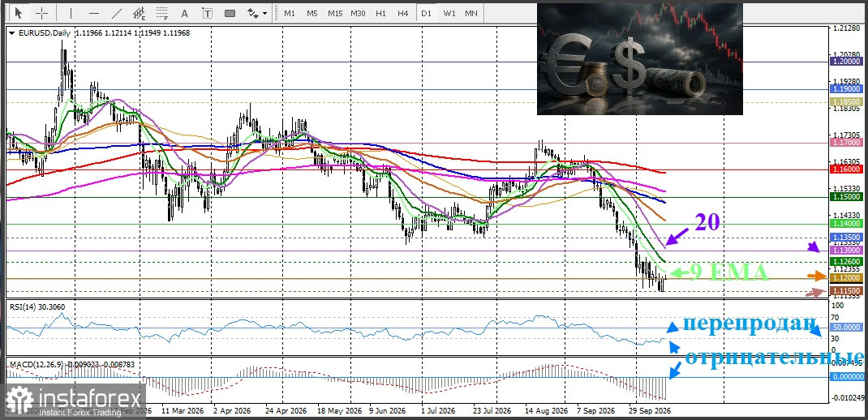Select the text label (T) tool

tap(207, 13)
